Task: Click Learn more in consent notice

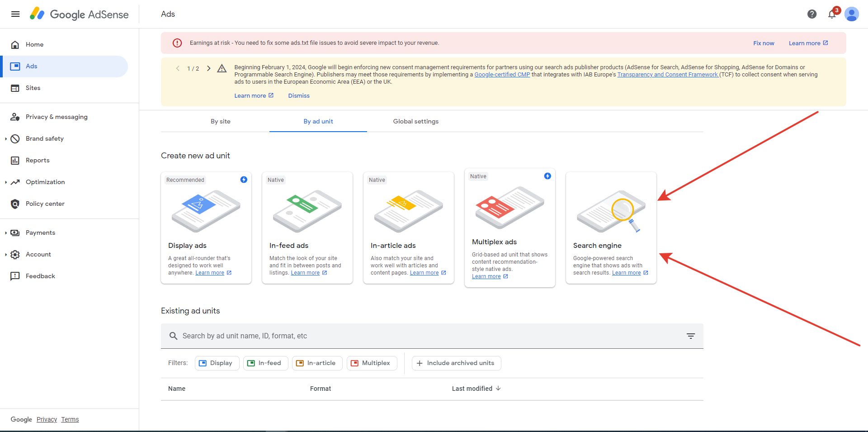Action: pyautogui.click(x=254, y=95)
